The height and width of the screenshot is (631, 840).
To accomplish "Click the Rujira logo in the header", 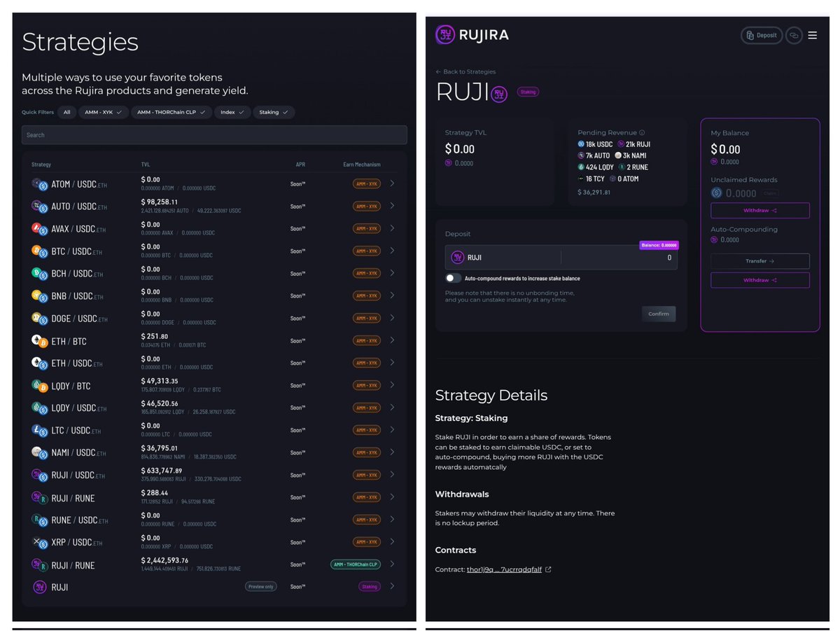I will point(472,34).
